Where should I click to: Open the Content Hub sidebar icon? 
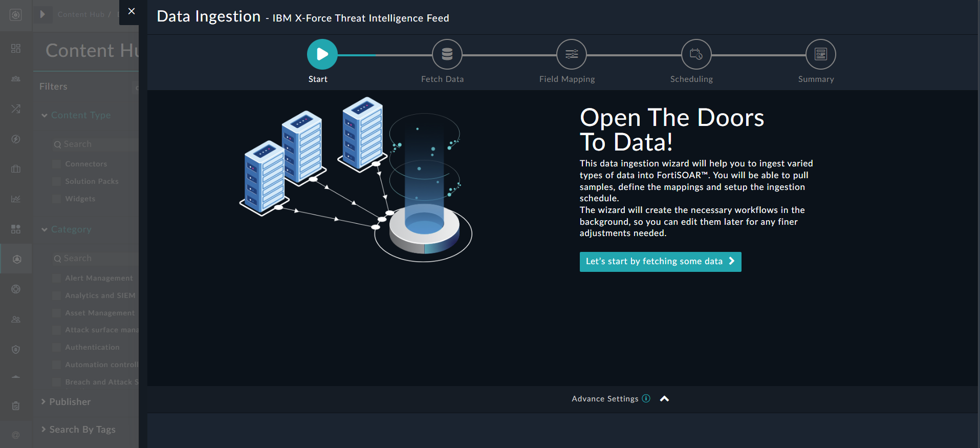pos(16,259)
